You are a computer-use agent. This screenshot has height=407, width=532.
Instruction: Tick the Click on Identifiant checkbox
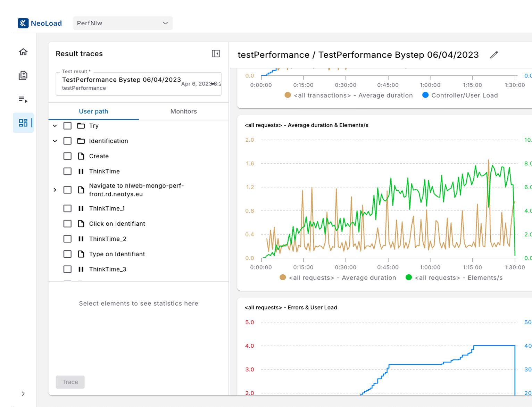coord(67,224)
